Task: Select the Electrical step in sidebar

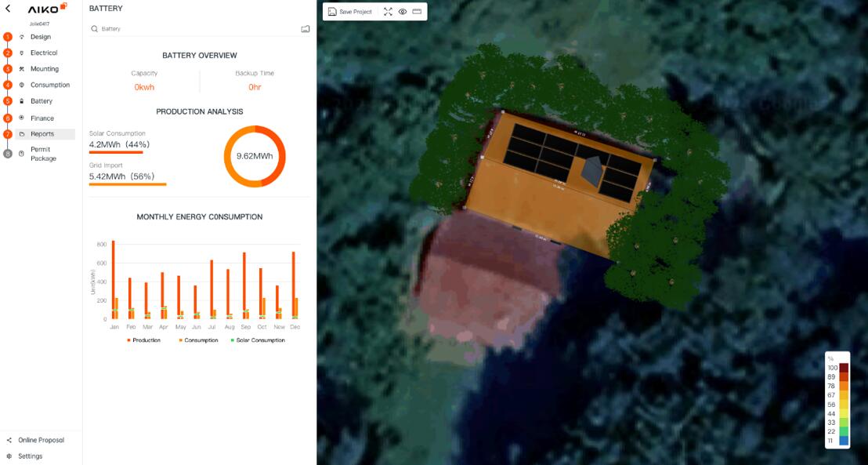Action: 44,53
